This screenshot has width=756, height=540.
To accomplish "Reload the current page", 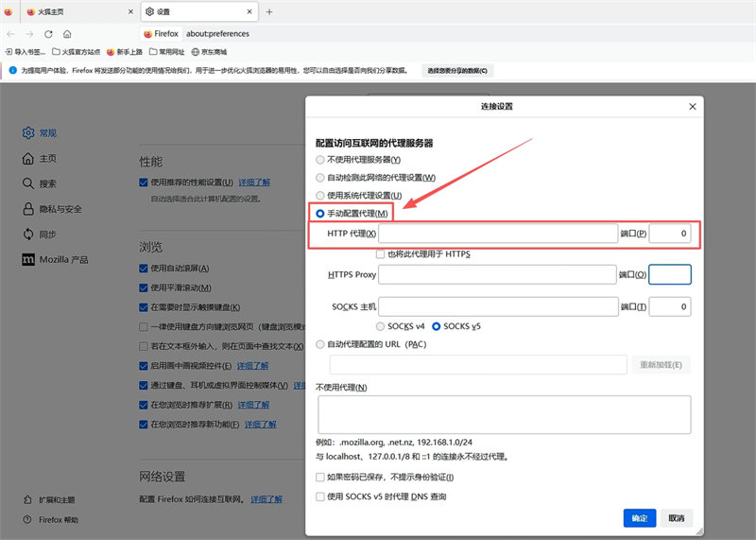I will pyautogui.click(x=48, y=34).
